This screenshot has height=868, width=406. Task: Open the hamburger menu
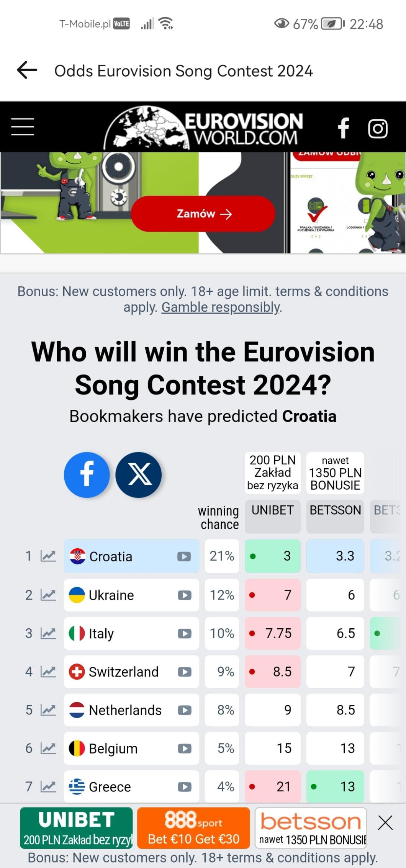[23, 127]
